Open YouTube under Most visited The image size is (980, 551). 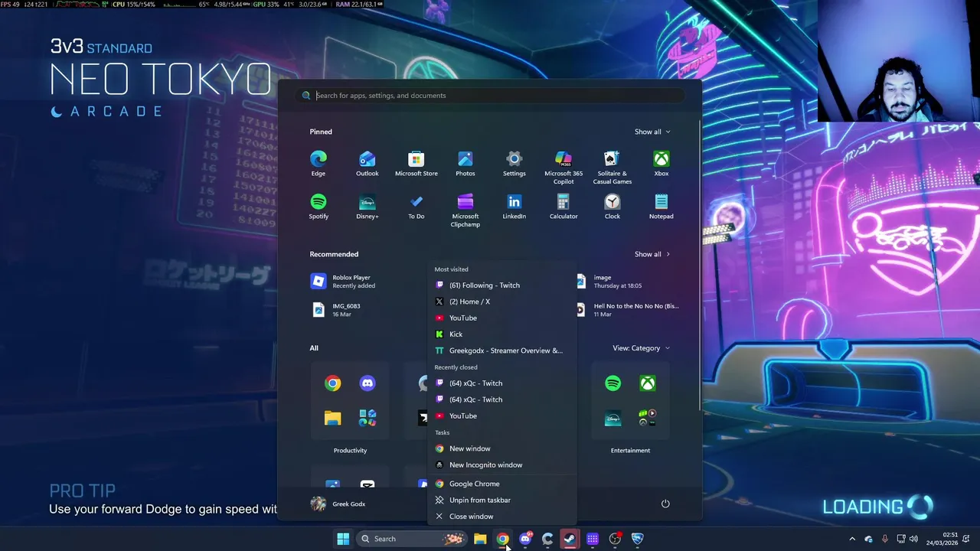pyautogui.click(x=501, y=318)
